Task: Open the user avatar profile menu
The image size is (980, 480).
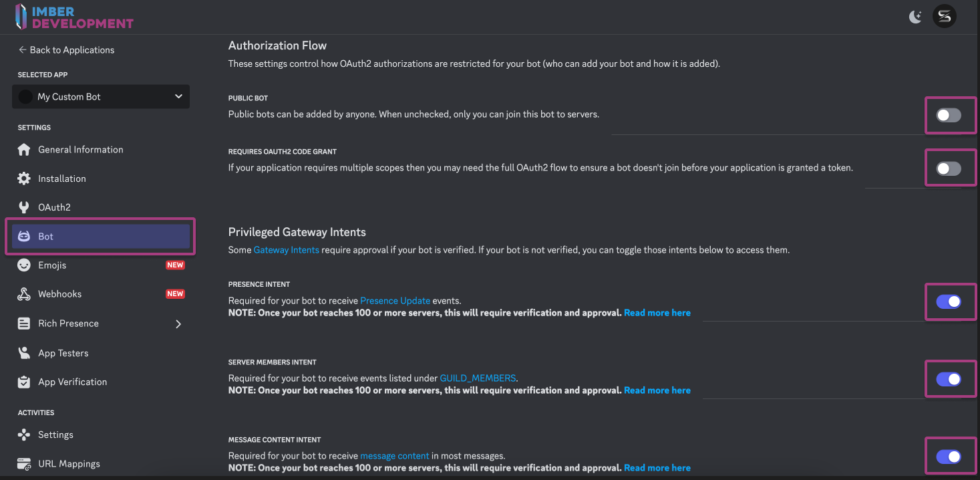Action: pyautogui.click(x=945, y=17)
